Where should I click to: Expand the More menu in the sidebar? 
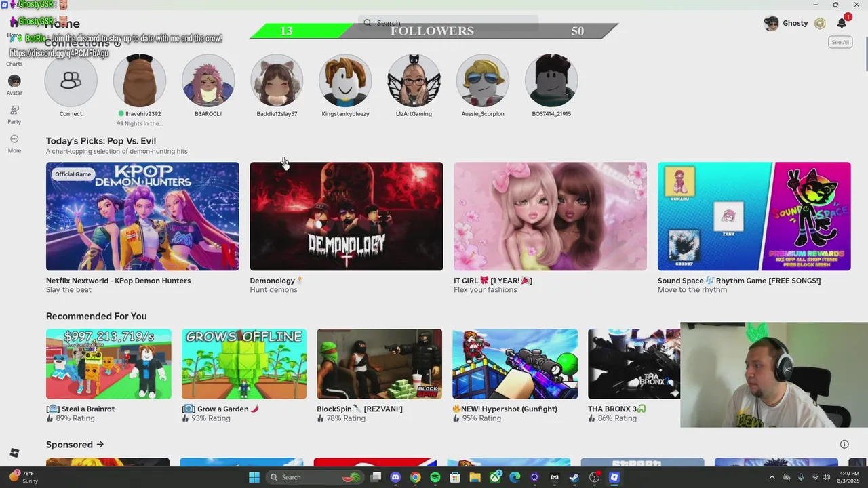(x=14, y=144)
